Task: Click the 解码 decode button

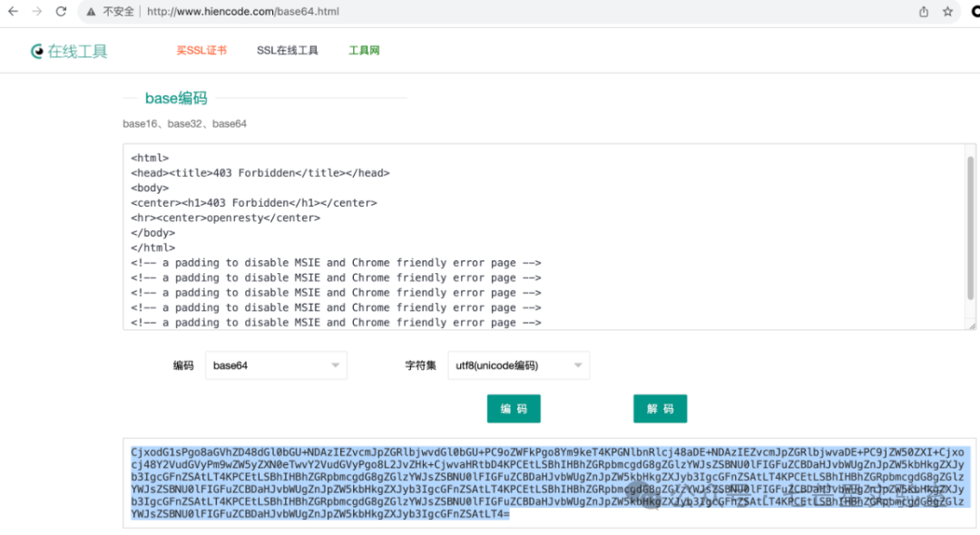Action: click(x=660, y=408)
